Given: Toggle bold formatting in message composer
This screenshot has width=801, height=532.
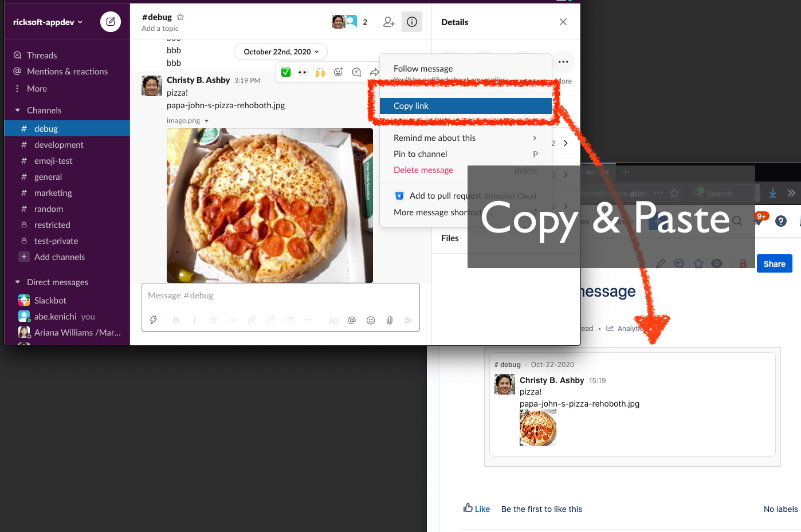Looking at the screenshot, I should (176, 320).
